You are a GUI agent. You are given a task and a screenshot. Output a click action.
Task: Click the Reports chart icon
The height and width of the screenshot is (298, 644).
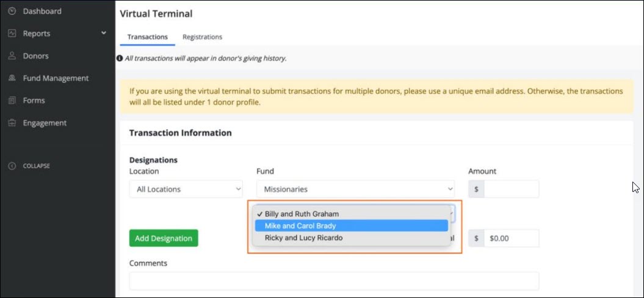[12, 34]
